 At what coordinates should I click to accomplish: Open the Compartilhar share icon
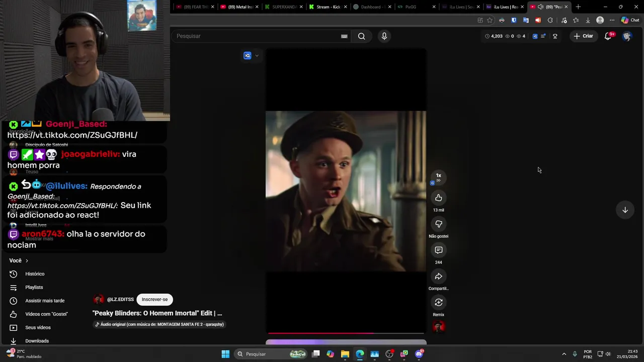click(x=439, y=276)
